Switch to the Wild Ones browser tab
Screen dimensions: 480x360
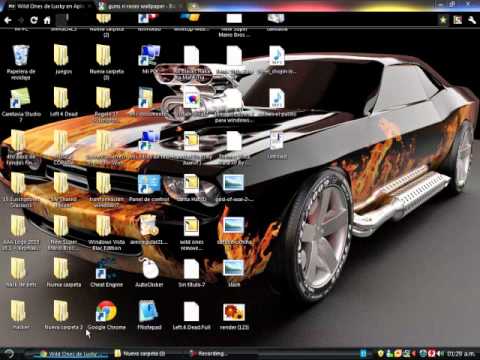click(47, 6)
